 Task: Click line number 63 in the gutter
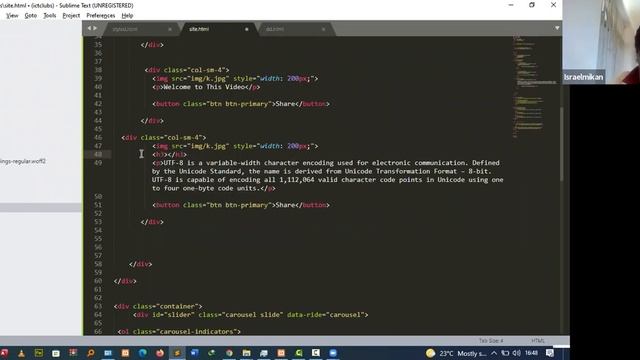click(98, 306)
